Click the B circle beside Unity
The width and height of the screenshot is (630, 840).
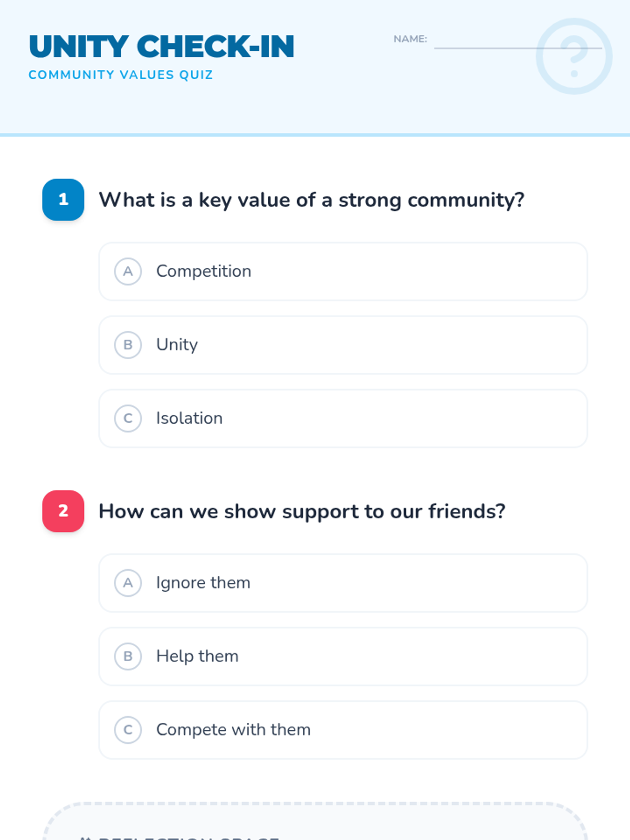(x=128, y=345)
